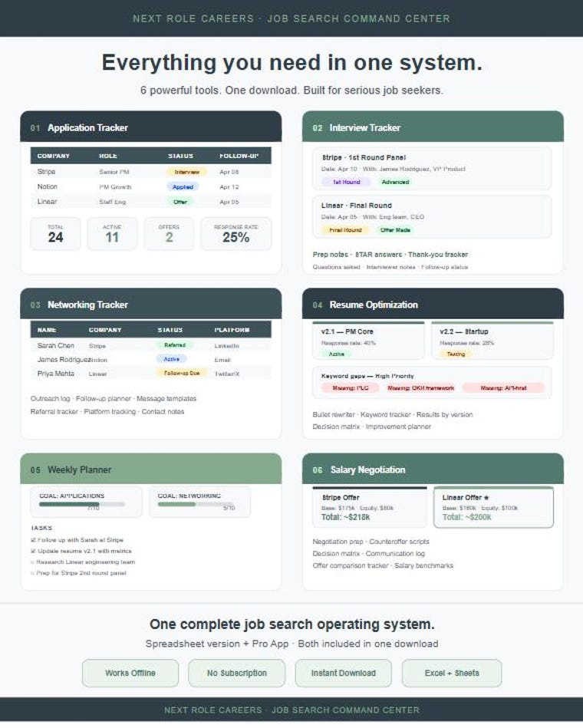
Task: Select the Linear Offer starred card
Action: pyautogui.click(x=493, y=508)
